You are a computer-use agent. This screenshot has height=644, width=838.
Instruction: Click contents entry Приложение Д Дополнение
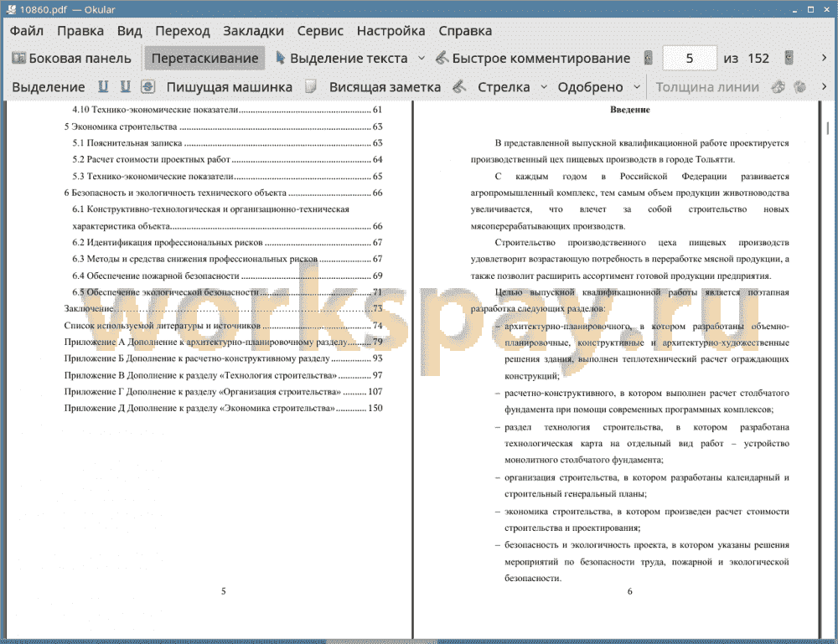224,408
